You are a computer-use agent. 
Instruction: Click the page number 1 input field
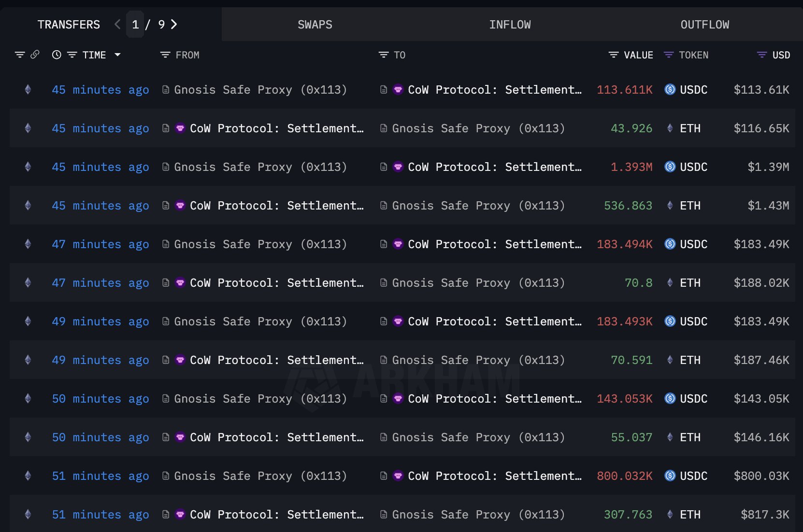click(x=135, y=24)
